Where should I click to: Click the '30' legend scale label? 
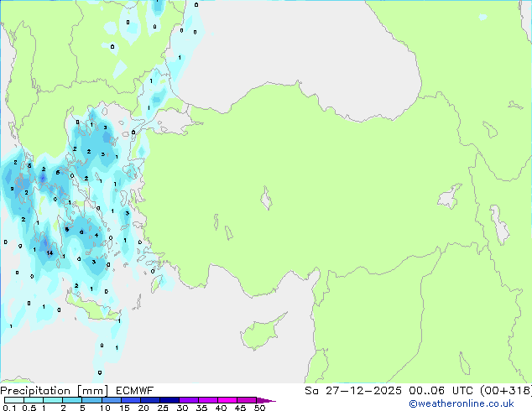182,408
